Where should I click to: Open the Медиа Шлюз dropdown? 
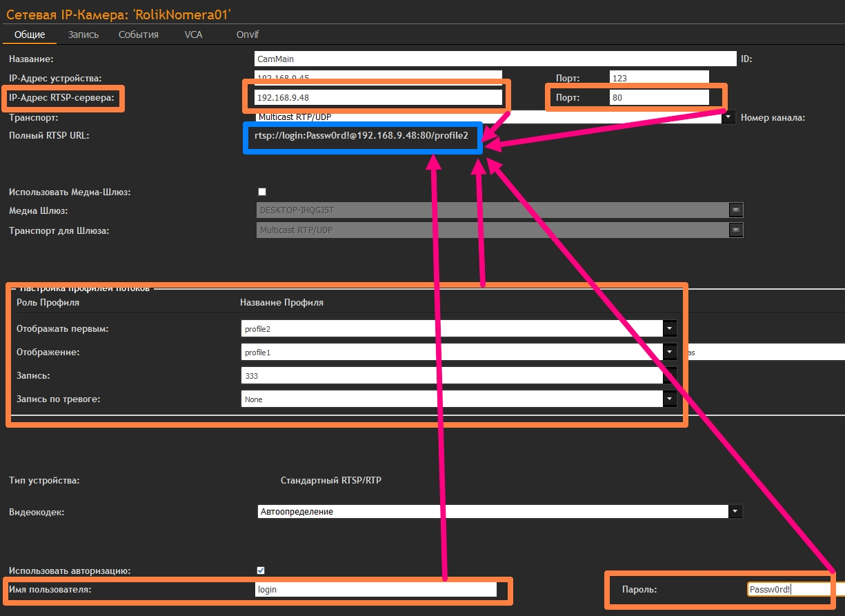tap(735, 210)
